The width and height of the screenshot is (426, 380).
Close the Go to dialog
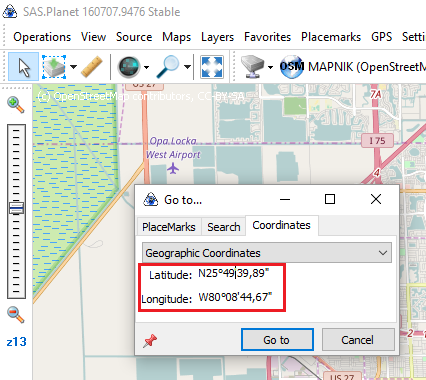click(x=376, y=199)
